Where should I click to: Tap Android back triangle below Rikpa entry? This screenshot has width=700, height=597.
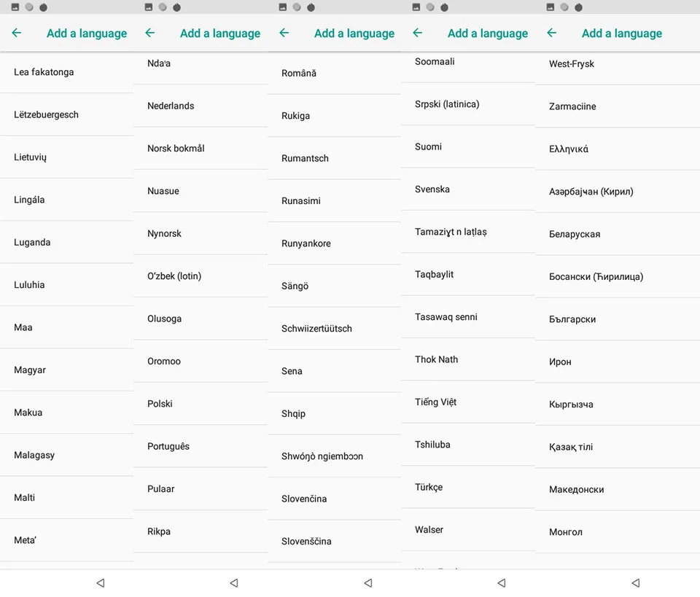(x=234, y=582)
